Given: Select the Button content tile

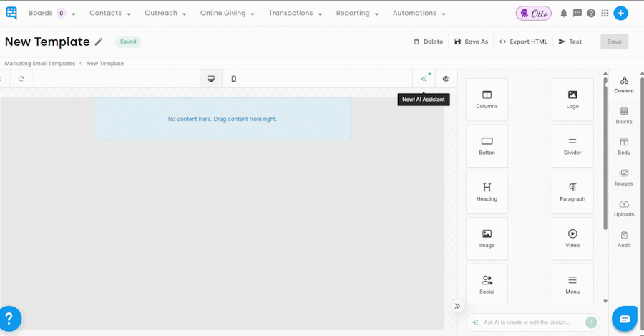Looking at the screenshot, I should (x=487, y=146).
